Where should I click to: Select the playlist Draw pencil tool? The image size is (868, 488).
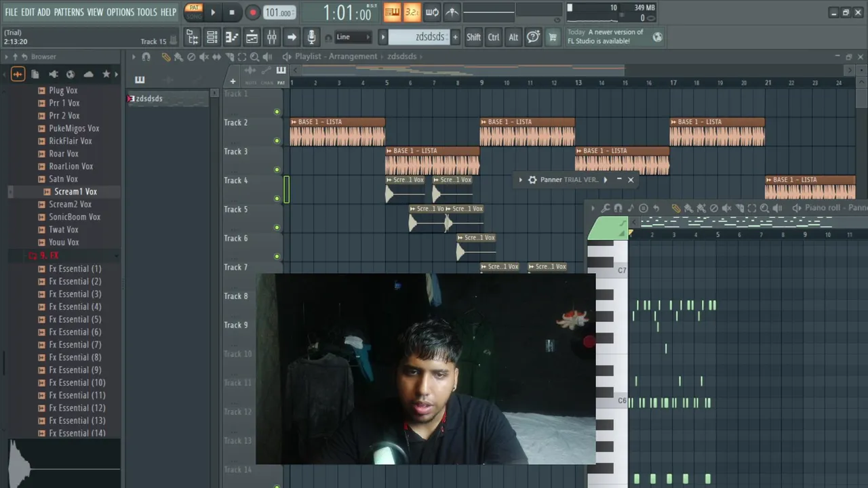pos(166,57)
